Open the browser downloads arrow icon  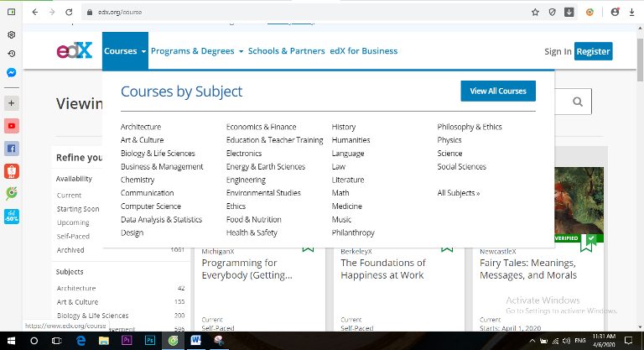point(631,13)
